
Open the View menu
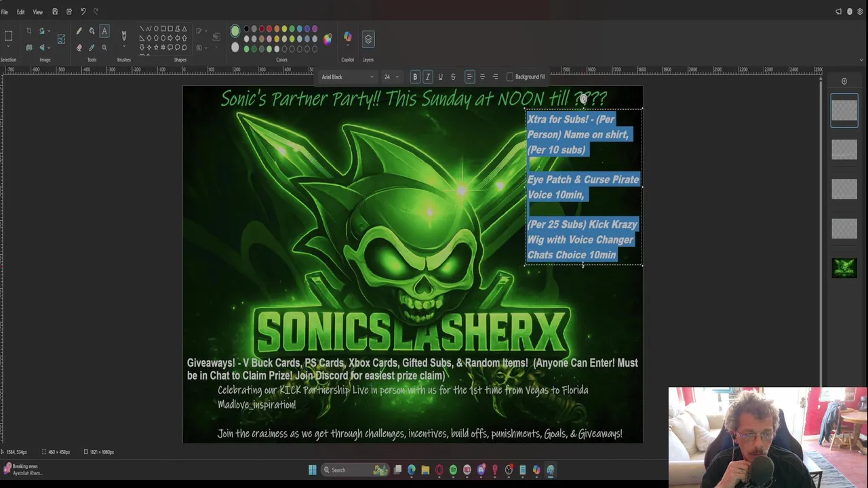pos(38,12)
